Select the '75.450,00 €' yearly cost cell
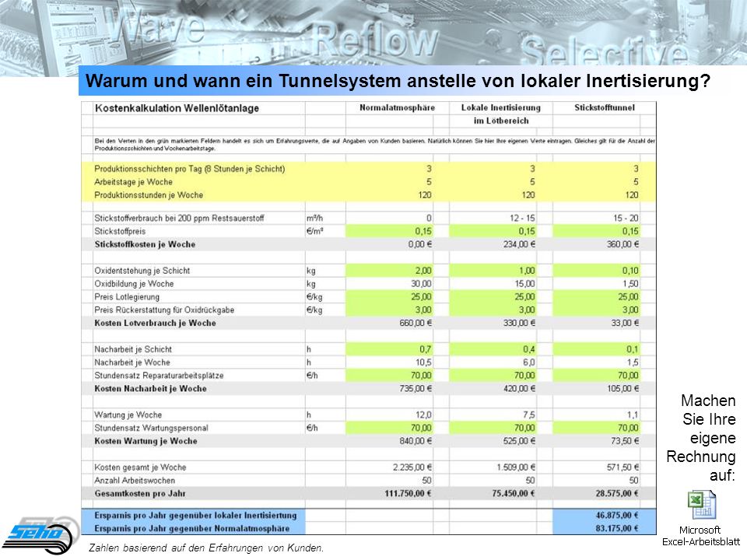747x560 pixels. click(514, 493)
